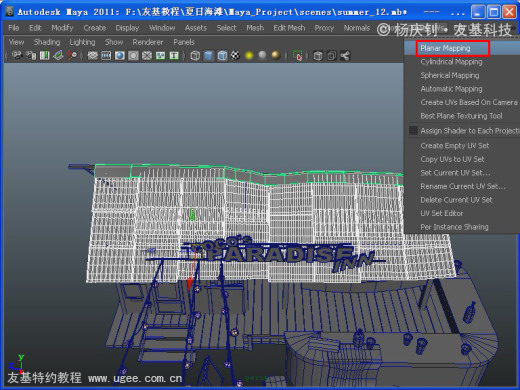This screenshot has width=520, height=390.
Task: Open the Proxy menu
Action: click(x=324, y=28)
